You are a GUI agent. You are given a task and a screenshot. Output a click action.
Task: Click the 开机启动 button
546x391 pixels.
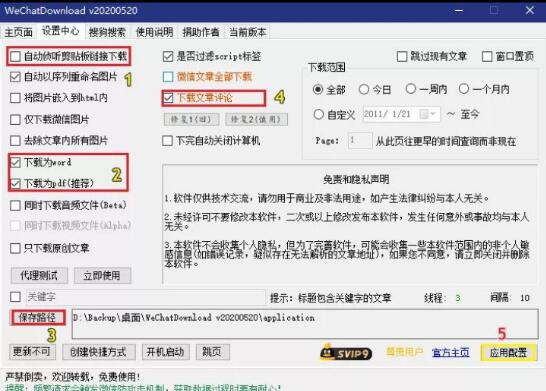[166, 352]
